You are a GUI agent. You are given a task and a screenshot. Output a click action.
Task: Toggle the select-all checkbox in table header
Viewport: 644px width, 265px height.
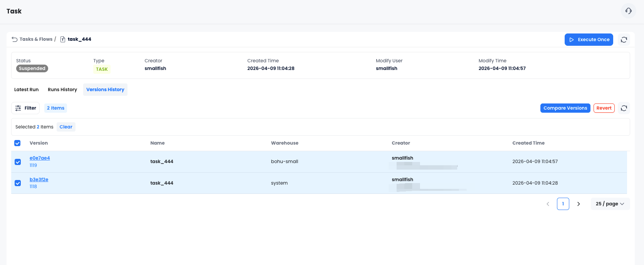[x=17, y=143]
